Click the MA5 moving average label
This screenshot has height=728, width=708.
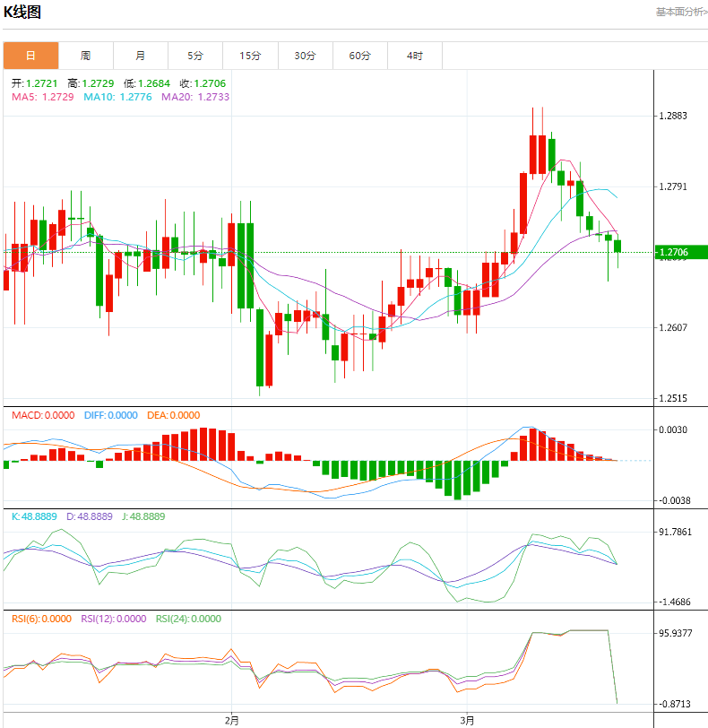click(42, 97)
